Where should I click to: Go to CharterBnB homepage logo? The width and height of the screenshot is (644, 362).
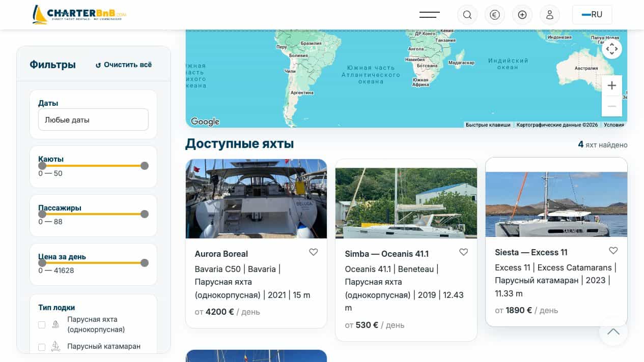point(79,14)
